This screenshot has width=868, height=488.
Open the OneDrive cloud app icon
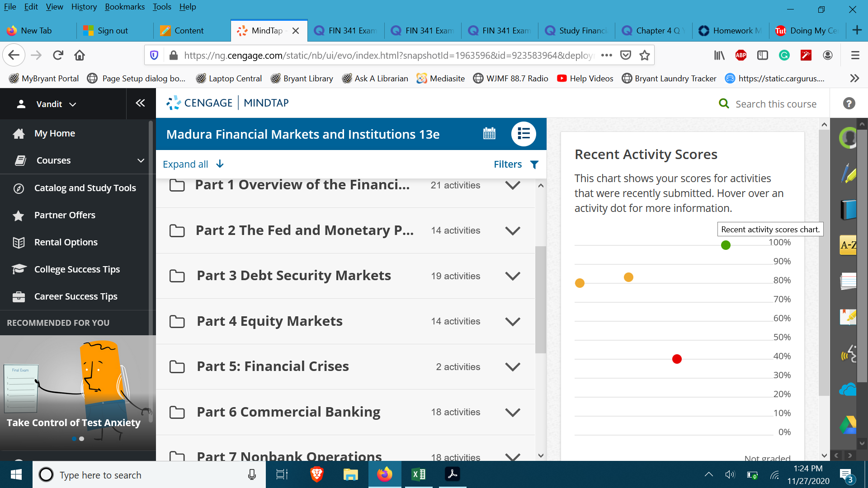[x=849, y=389]
